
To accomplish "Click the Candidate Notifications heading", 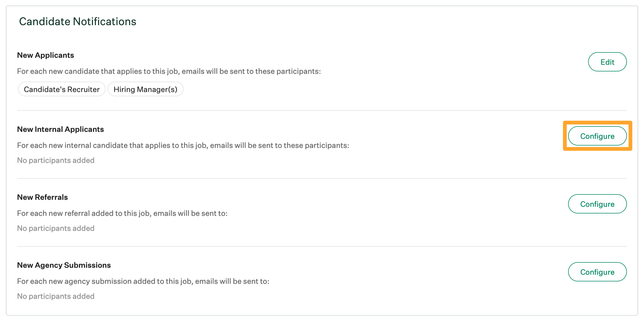I will point(78,21).
